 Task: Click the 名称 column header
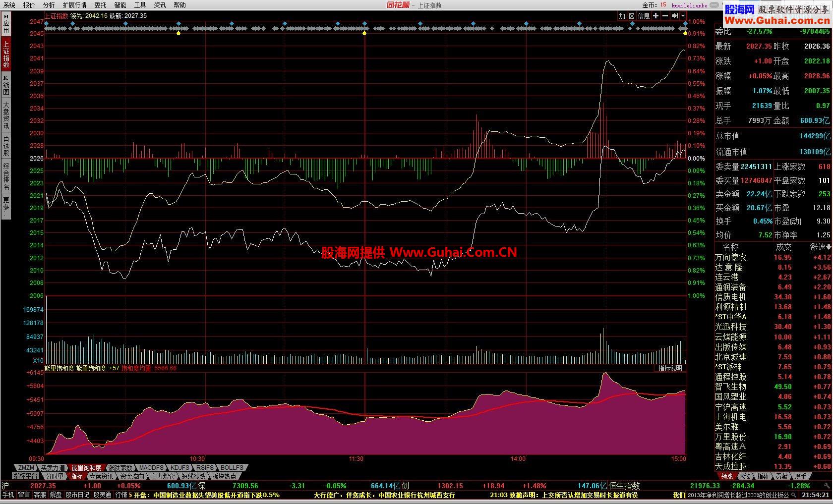click(x=730, y=247)
